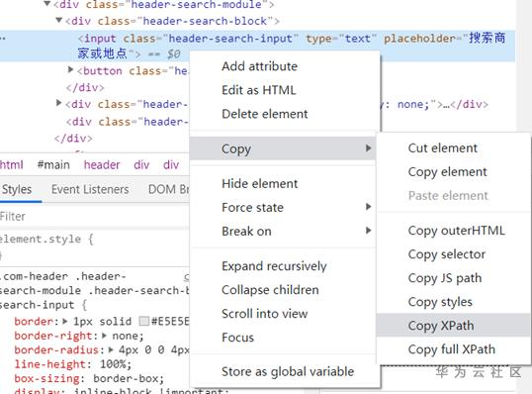Expand the border property shorthand
The image size is (532, 394).
click(x=65, y=321)
